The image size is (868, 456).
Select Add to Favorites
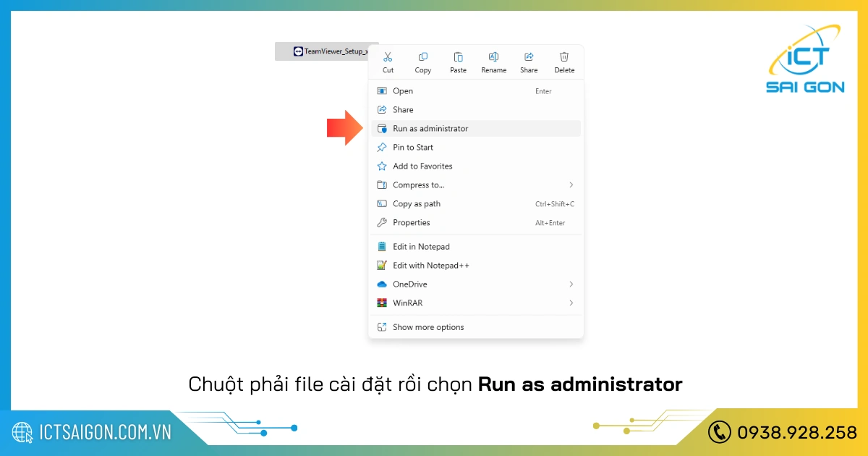476,166
